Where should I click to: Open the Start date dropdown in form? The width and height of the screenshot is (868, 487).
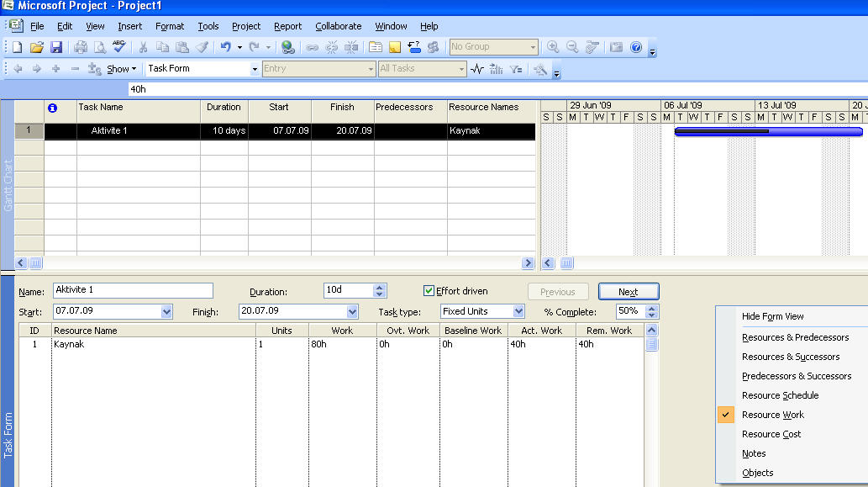tap(165, 311)
